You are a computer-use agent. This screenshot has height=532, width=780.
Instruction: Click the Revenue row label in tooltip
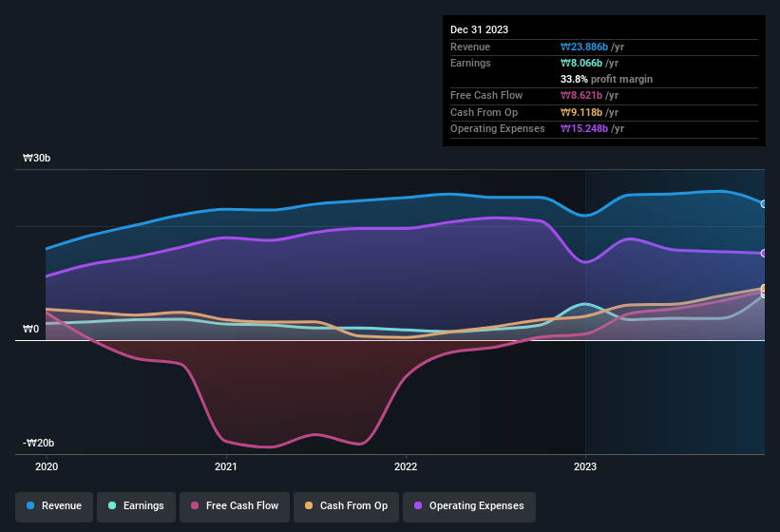[470, 47]
